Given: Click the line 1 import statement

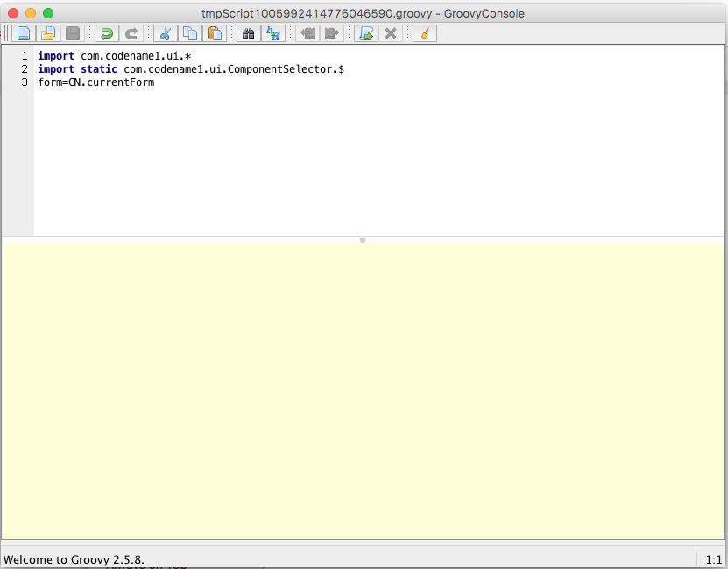Looking at the screenshot, I should coord(114,56).
